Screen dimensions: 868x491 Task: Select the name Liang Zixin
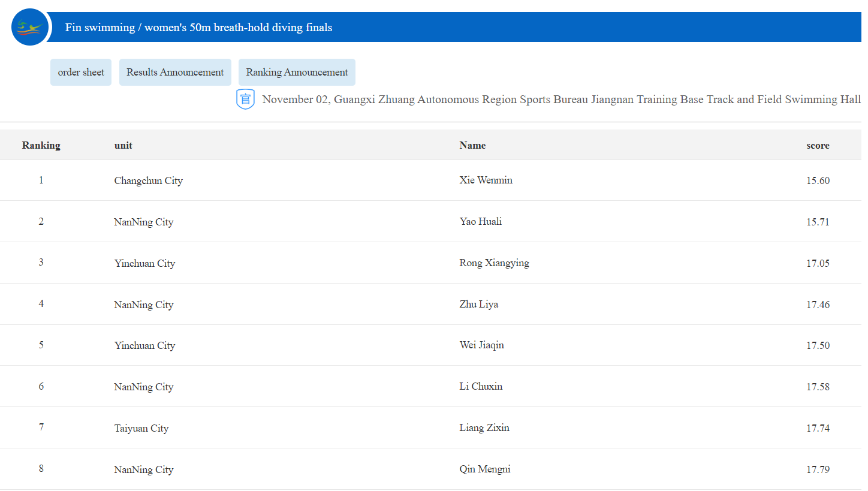tap(484, 427)
